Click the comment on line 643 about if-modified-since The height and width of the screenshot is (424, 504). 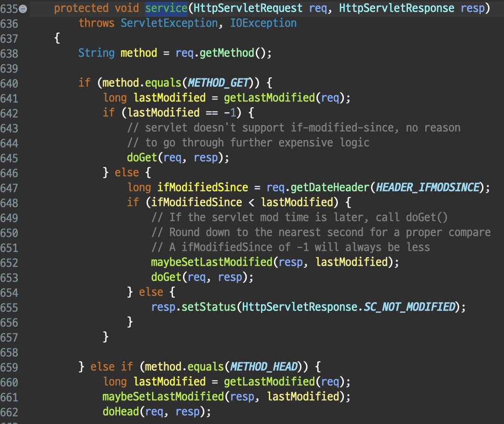294,128
